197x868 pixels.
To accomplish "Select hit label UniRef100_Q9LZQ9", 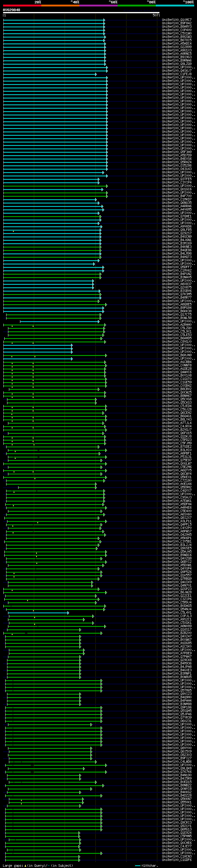I will click(177, 64).
